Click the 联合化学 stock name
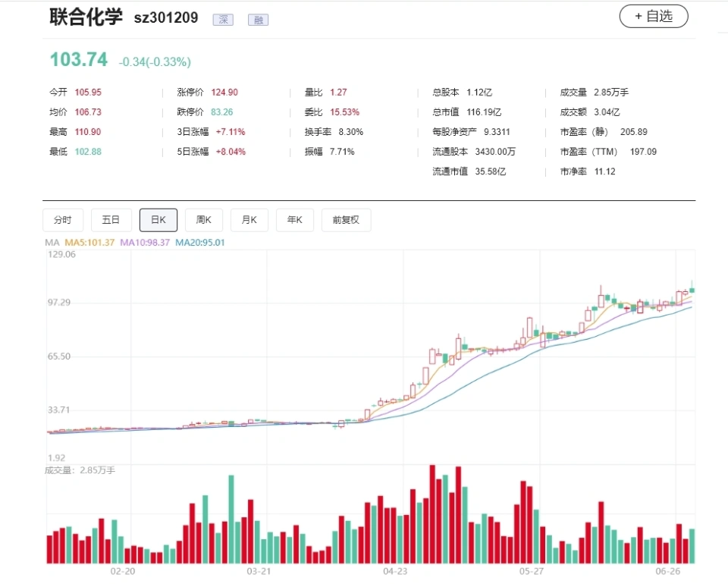 tap(86, 17)
